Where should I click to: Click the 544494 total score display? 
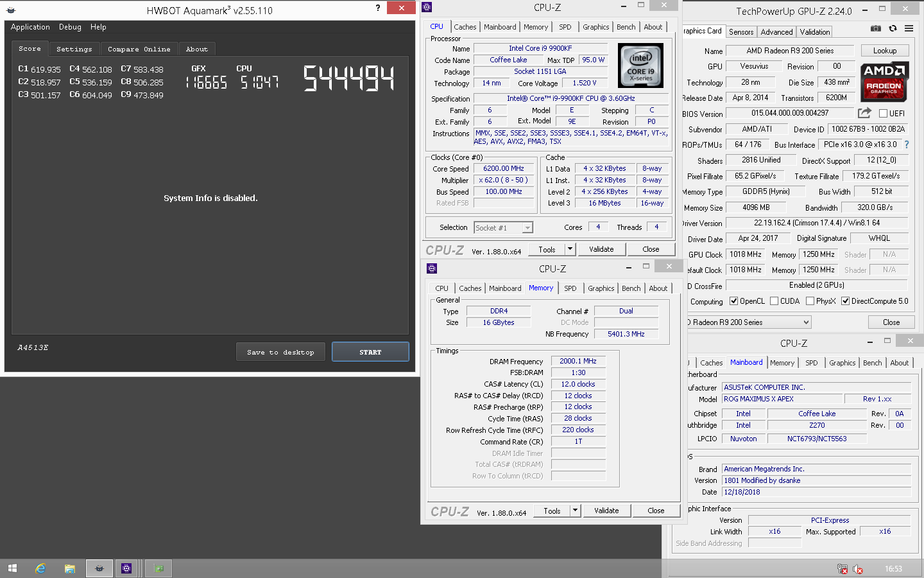point(348,78)
